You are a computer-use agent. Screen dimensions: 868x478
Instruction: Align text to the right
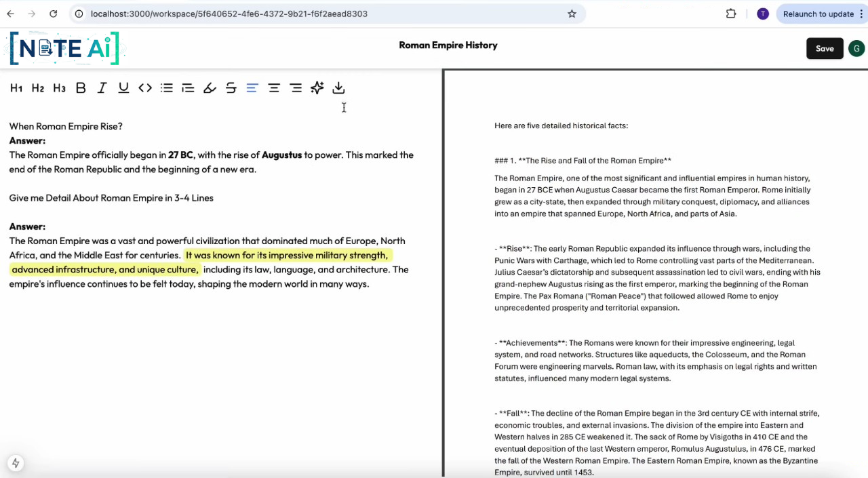pos(296,88)
